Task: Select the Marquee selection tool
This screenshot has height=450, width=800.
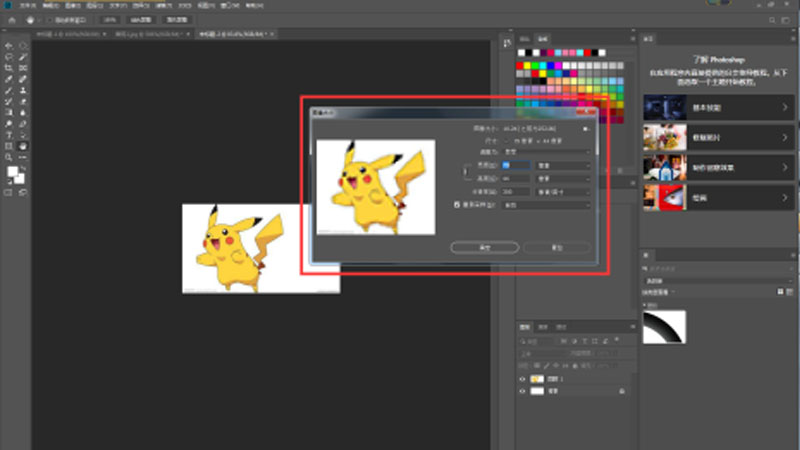Action: pos(23,46)
